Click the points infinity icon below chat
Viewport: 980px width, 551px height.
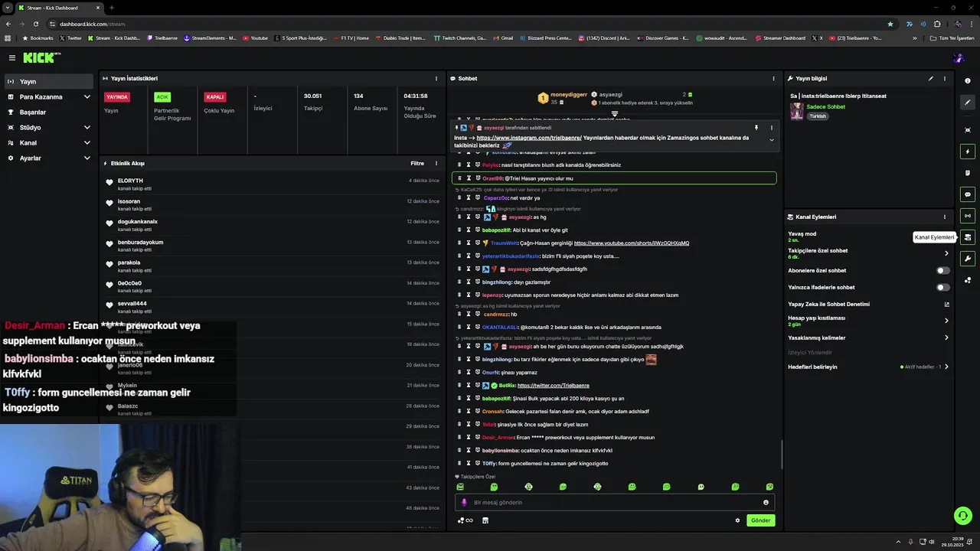(x=465, y=520)
